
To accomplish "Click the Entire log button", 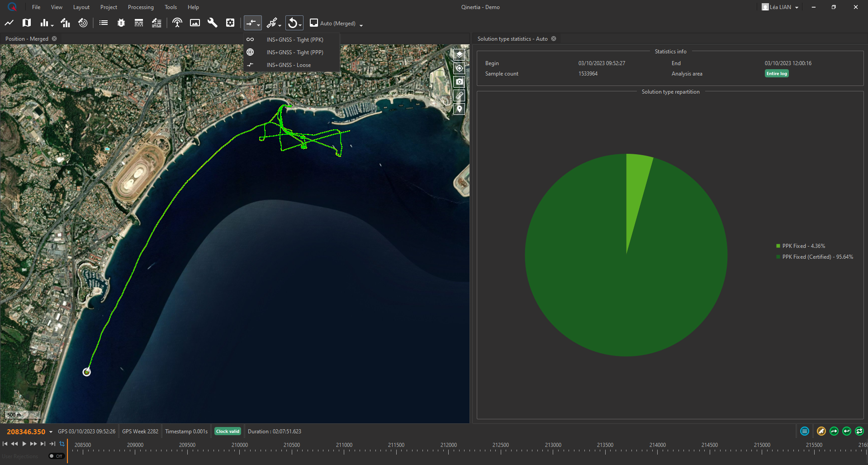I will 776,74.
